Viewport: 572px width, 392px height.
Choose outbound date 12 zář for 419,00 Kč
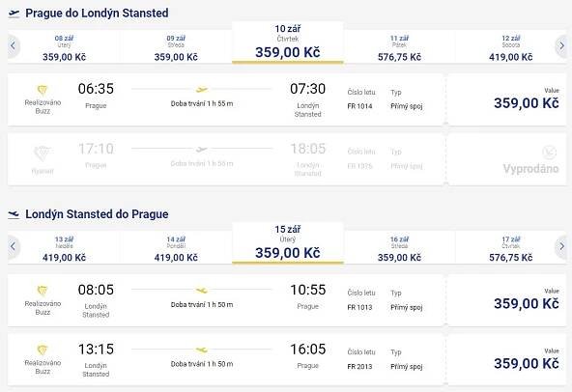(x=511, y=47)
